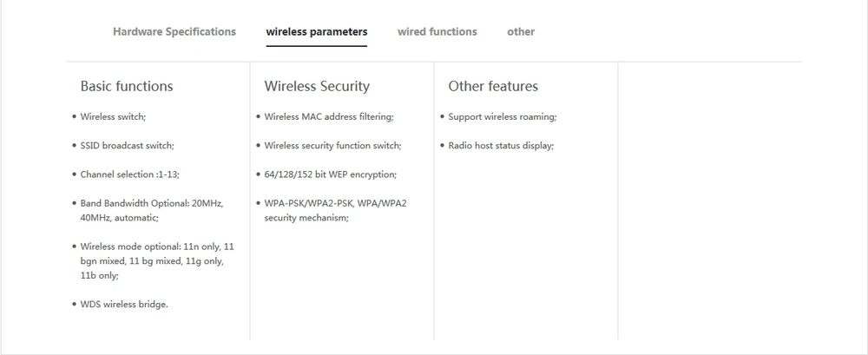Switch to the wired functions tab
Screen dimensions: 868x355
coord(437,31)
